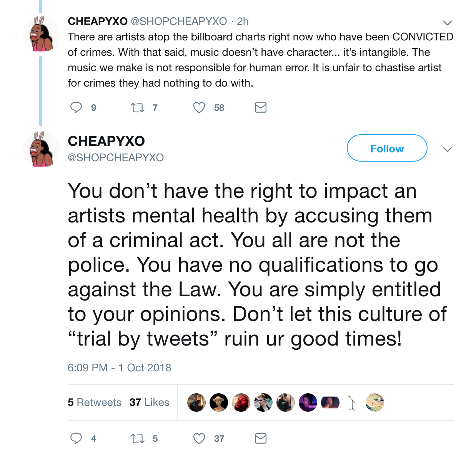Send first tweet via direct message

pos(261,107)
